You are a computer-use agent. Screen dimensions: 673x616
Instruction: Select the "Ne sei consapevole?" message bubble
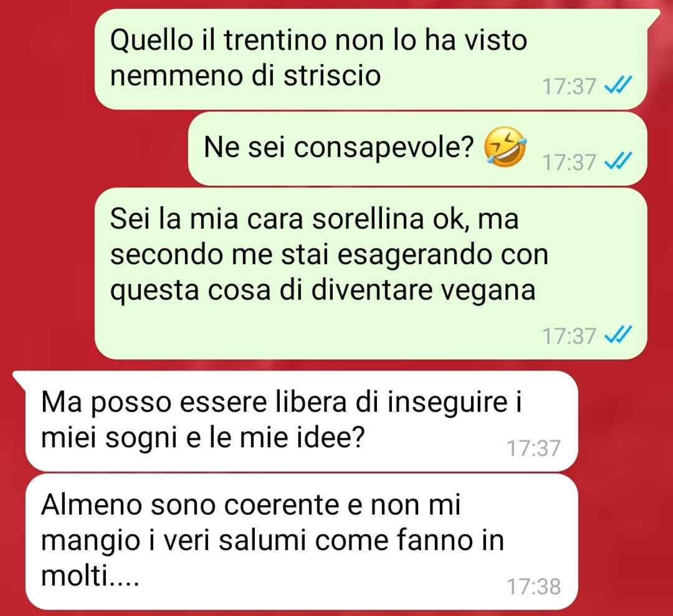(x=417, y=149)
